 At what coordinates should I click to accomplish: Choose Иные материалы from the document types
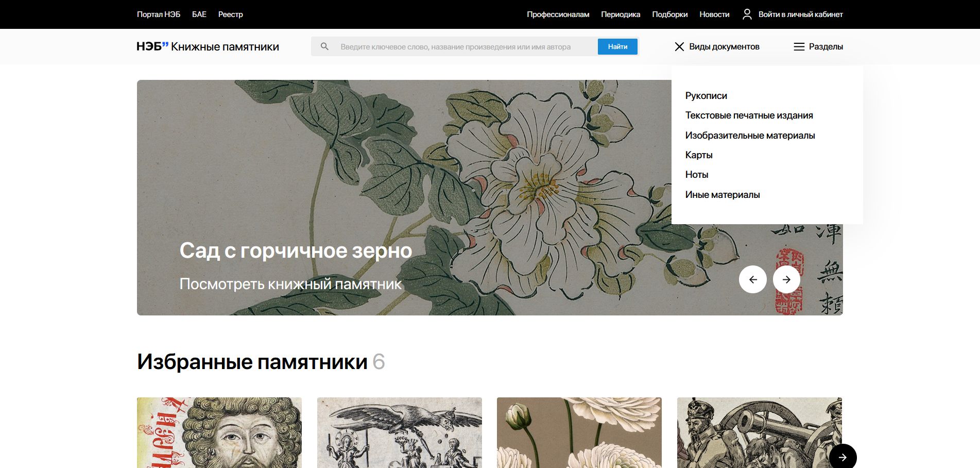pos(722,194)
